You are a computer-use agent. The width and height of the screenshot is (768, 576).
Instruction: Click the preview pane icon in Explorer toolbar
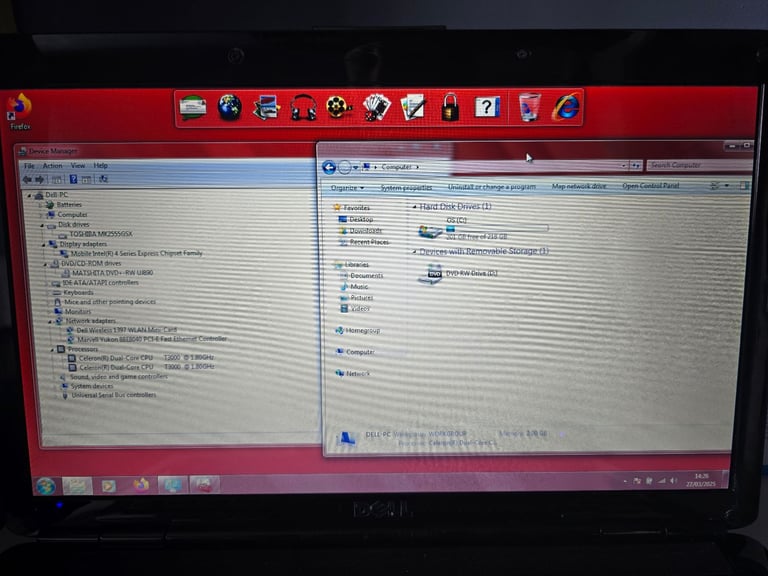[745, 186]
